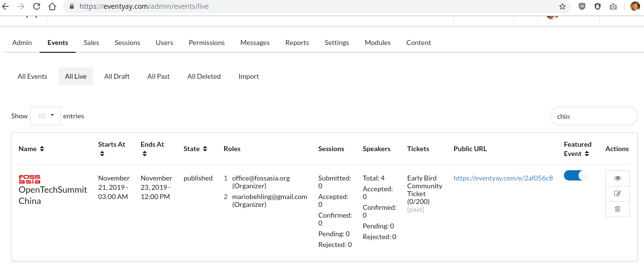Viewport: 644px width, 270px height.
Task: Sort table by Name column
Action: coord(31,149)
